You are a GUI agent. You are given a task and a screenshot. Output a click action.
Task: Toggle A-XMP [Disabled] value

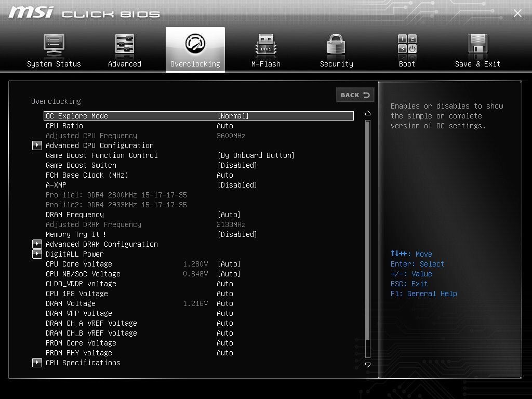(237, 185)
